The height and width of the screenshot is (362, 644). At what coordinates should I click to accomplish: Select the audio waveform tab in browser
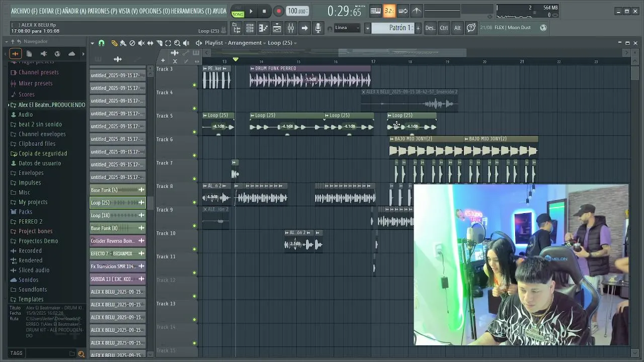[x=15, y=54]
